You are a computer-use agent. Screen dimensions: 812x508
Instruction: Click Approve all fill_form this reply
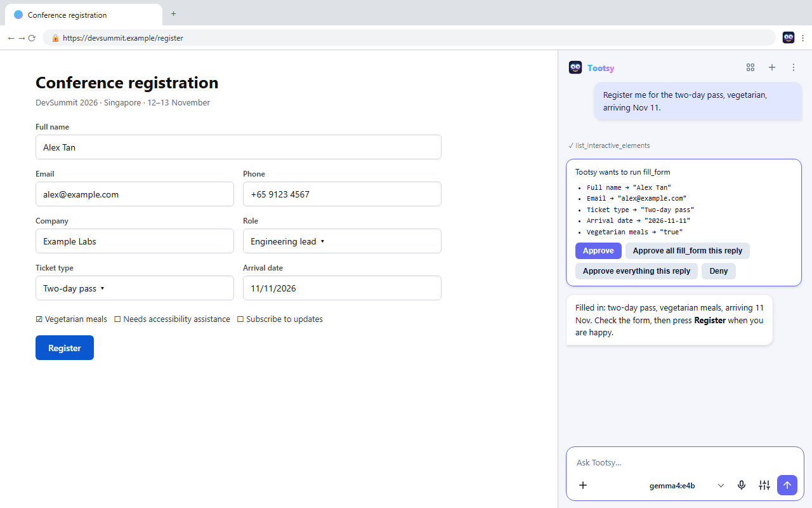(x=688, y=251)
